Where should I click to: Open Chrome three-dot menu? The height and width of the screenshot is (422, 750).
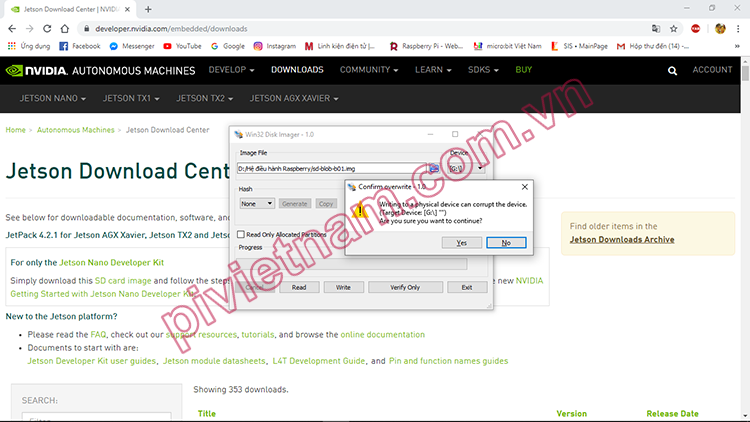click(x=738, y=29)
